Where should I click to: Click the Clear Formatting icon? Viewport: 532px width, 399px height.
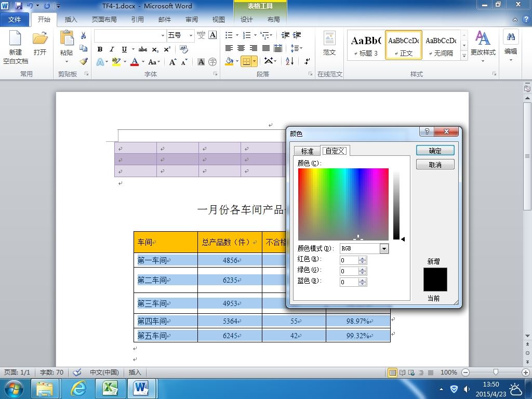tap(184, 49)
